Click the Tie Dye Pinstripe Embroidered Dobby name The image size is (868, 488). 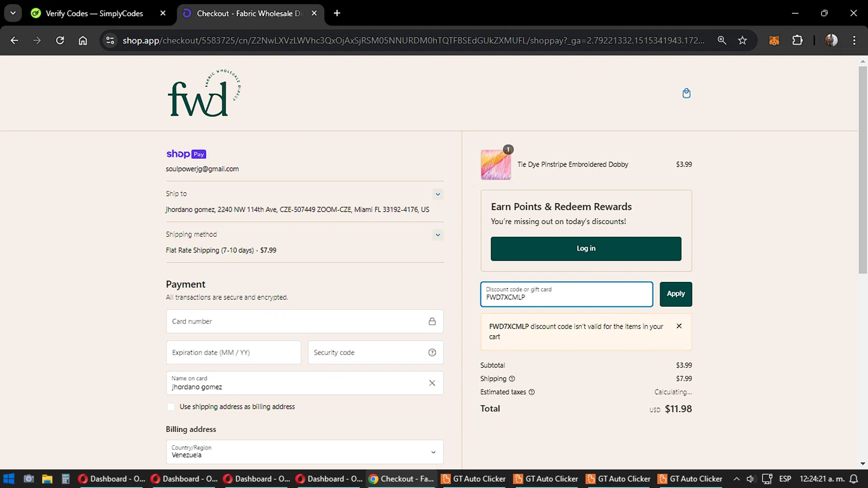point(573,164)
